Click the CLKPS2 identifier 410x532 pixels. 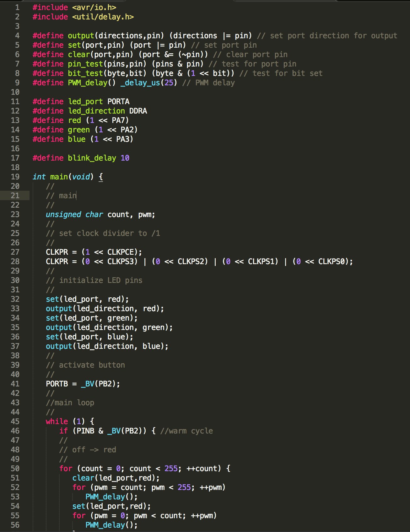click(x=191, y=262)
